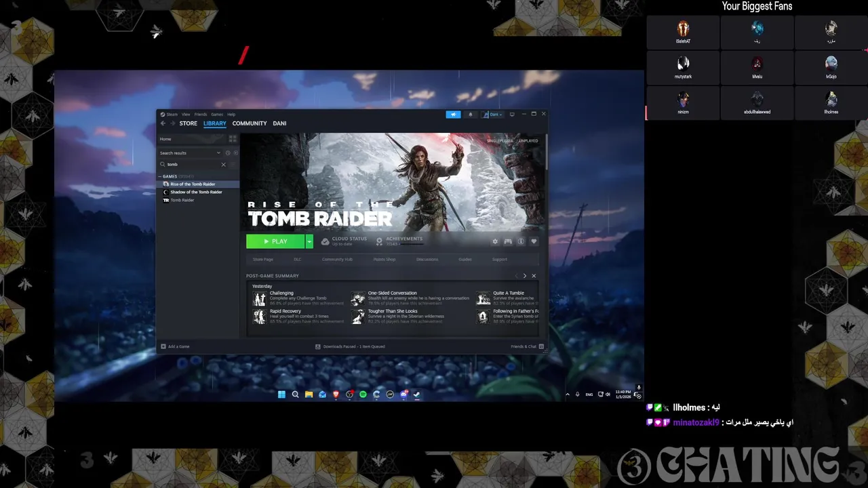868x488 pixels.
Task: Add game to favorites heart icon
Action: [534, 241]
